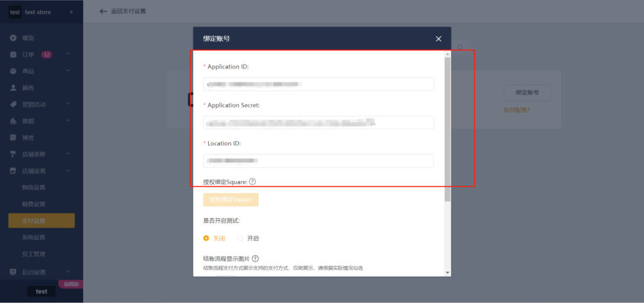Click the help icon beside 结账流程显示图片

click(x=255, y=258)
